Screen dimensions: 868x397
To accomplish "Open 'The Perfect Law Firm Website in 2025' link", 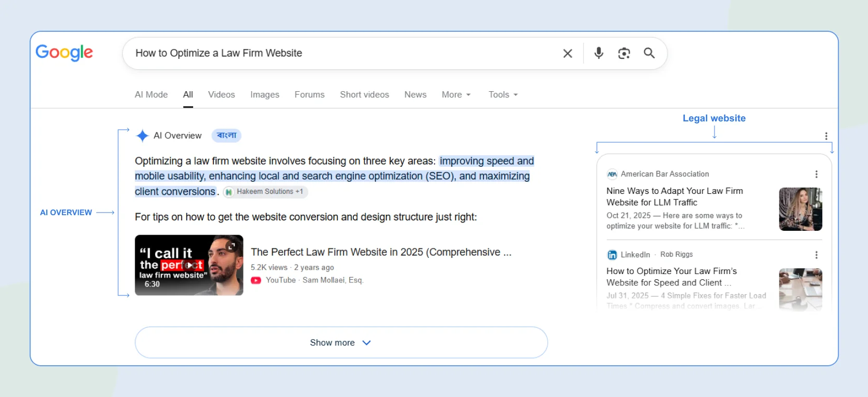I will [381, 252].
